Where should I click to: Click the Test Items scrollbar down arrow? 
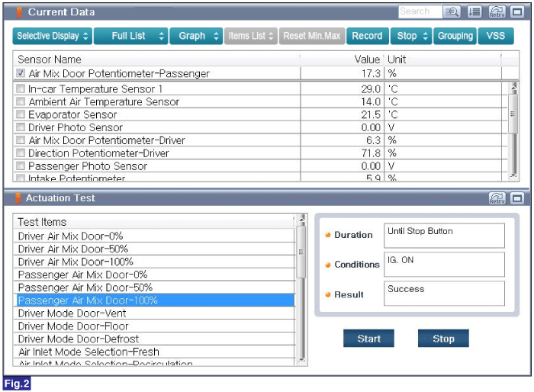[301, 360]
